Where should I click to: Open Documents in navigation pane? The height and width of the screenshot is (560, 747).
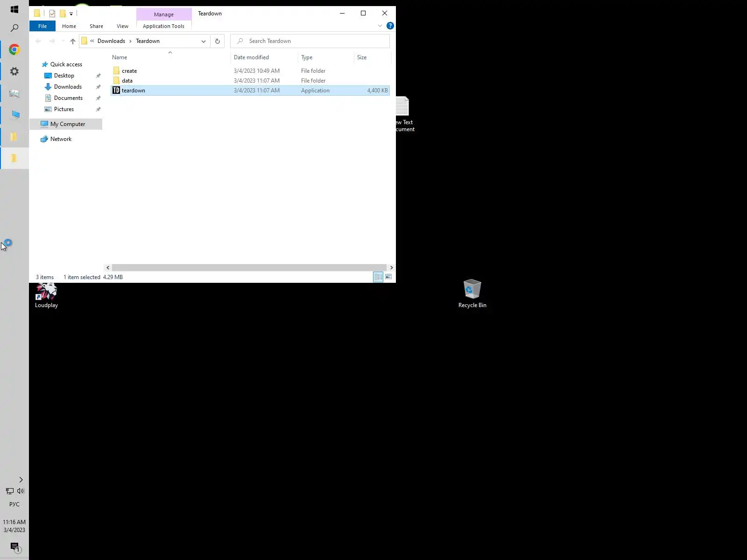(x=68, y=98)
